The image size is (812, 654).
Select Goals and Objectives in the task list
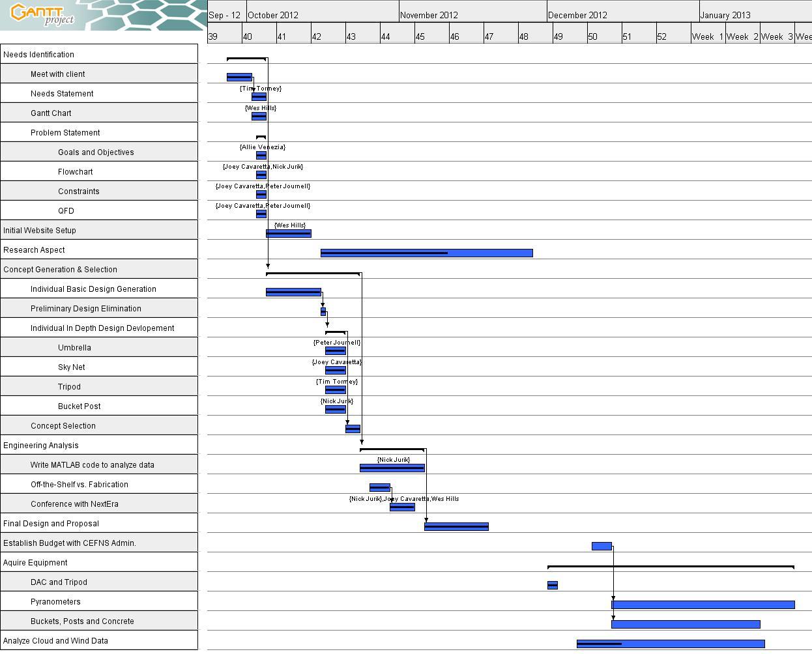96,152
